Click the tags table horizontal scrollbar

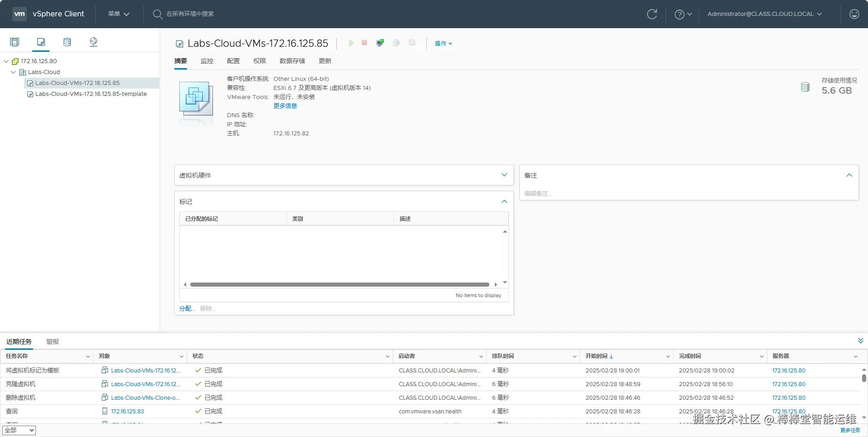pyautogui.click(x=340, y=285)
